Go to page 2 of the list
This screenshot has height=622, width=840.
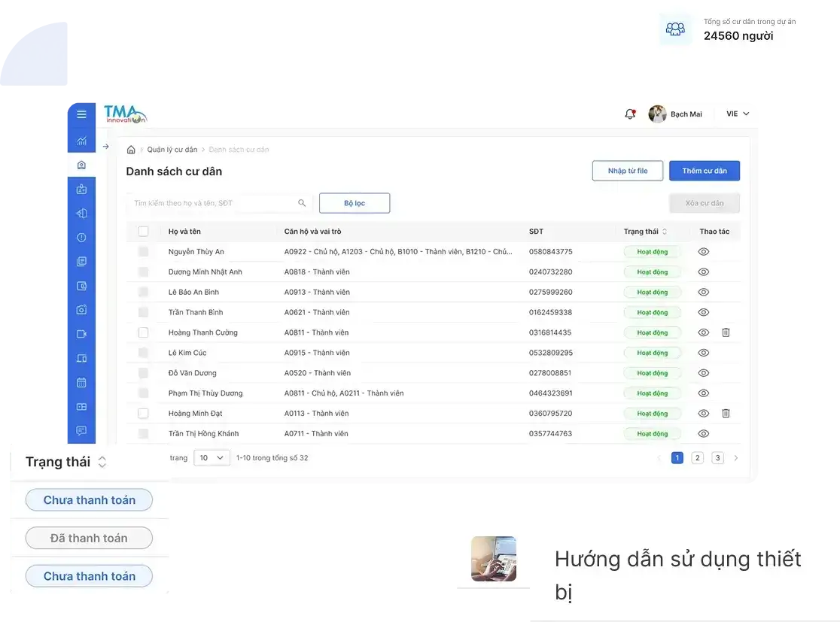pos(698,458)
